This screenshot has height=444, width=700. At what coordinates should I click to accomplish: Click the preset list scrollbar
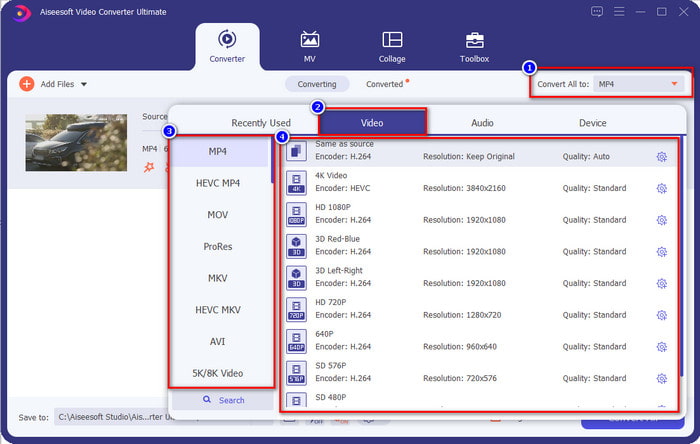pos(682,256)
